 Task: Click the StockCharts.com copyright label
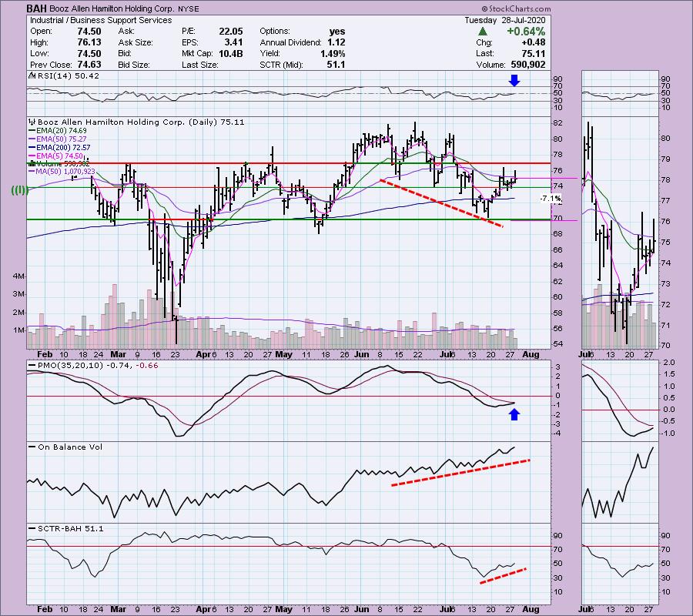pos(516,8)
